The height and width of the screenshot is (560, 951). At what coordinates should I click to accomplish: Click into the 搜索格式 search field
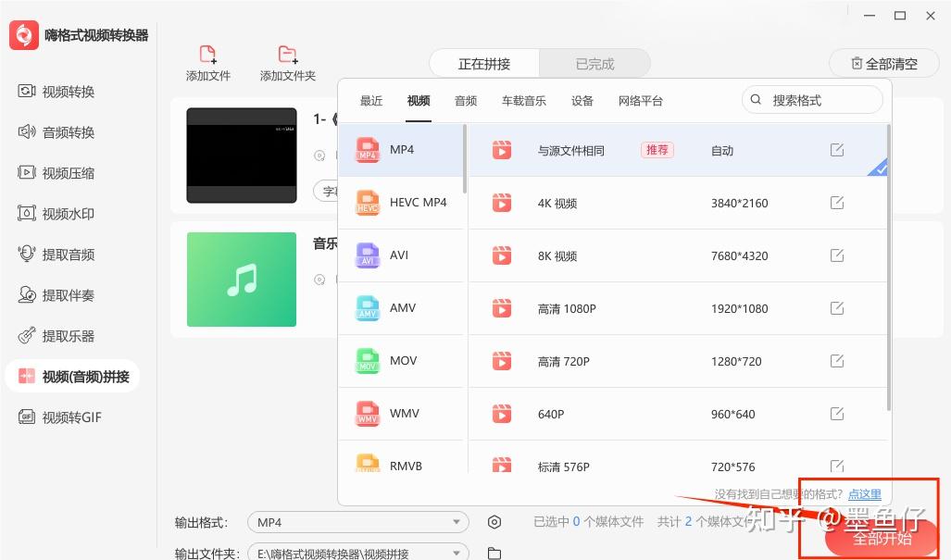[x=812, y=100]
